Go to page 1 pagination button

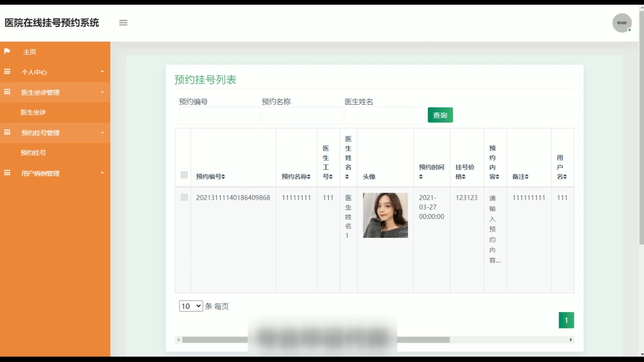pos(566,320)
